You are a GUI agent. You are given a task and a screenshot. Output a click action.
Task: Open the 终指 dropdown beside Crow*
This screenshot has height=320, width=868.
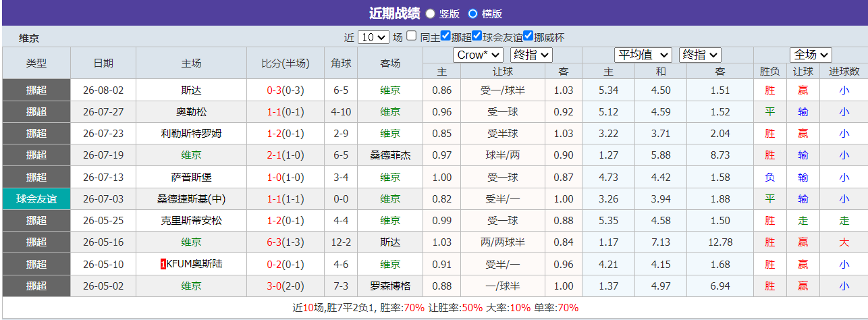click(x=531, y=55)
